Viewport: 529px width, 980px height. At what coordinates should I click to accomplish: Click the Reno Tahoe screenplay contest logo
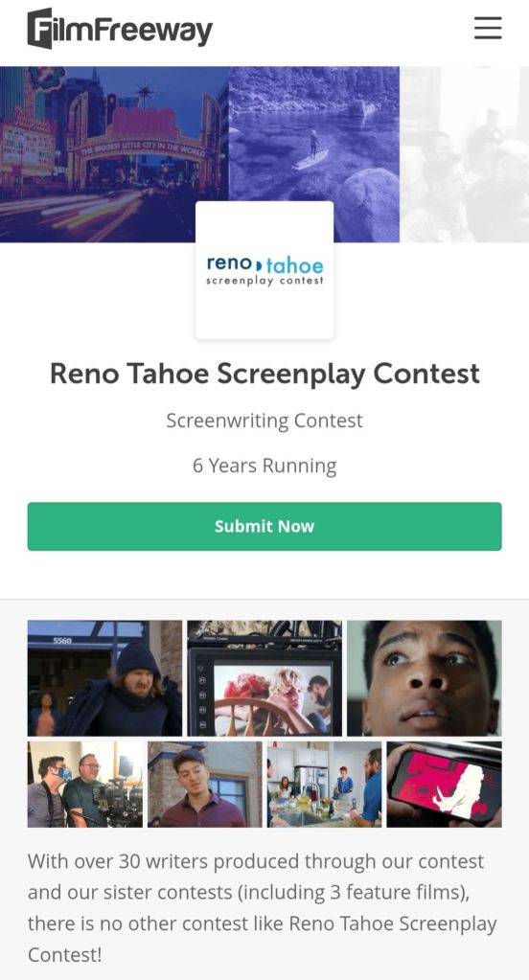[x=264, y=270]
